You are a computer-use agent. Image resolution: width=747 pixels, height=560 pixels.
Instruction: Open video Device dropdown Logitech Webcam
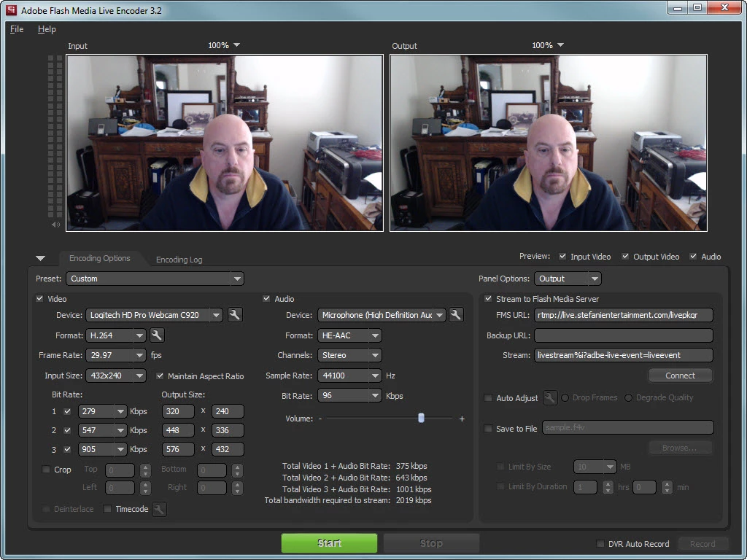(155, 315)
